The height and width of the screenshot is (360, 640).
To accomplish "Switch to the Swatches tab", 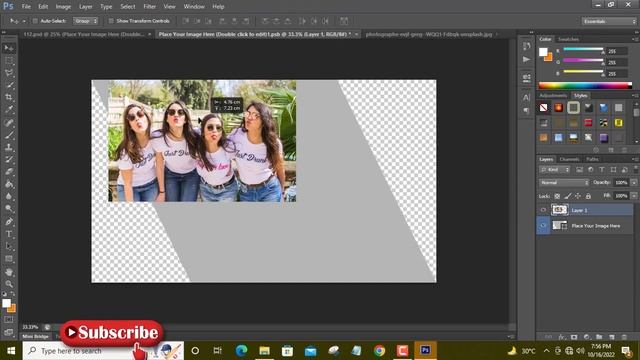I will (568, 39).
